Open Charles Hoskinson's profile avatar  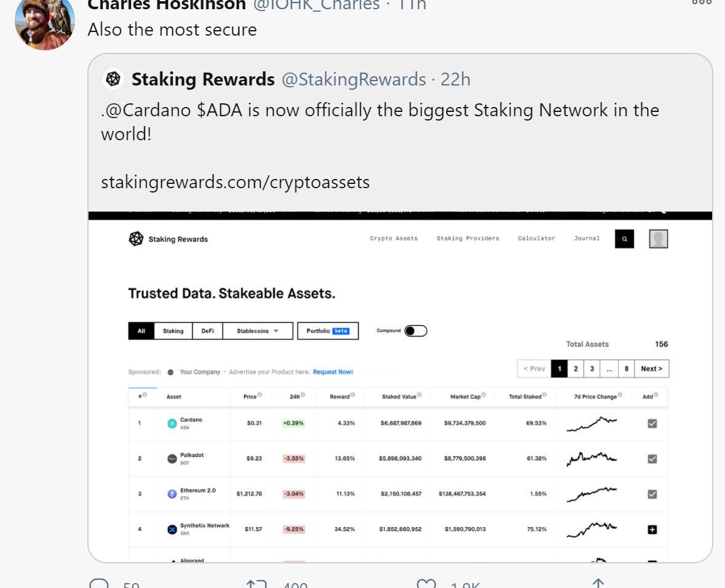point(44,23)
